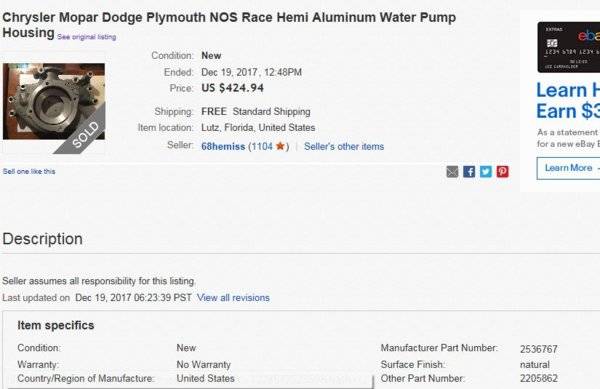600x389 pixels.
Task: Click the Learn More button in ad
Action: [x=568, y=168]
